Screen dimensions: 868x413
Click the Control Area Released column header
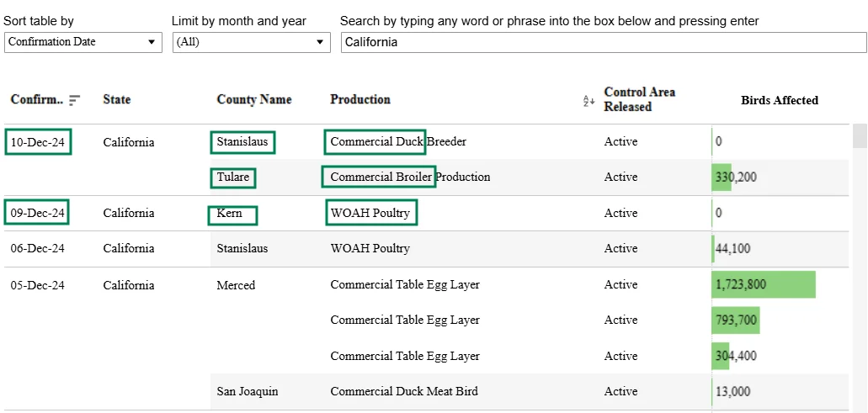point(639,99)
